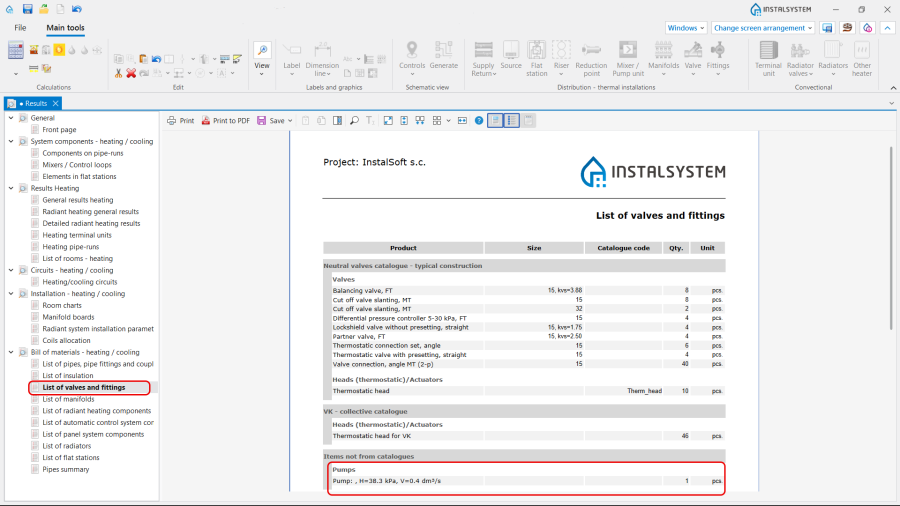Viewport: 900px width, 506px height.
Task: Click the Generate schematic icon
Action: (x=444, y=50)
